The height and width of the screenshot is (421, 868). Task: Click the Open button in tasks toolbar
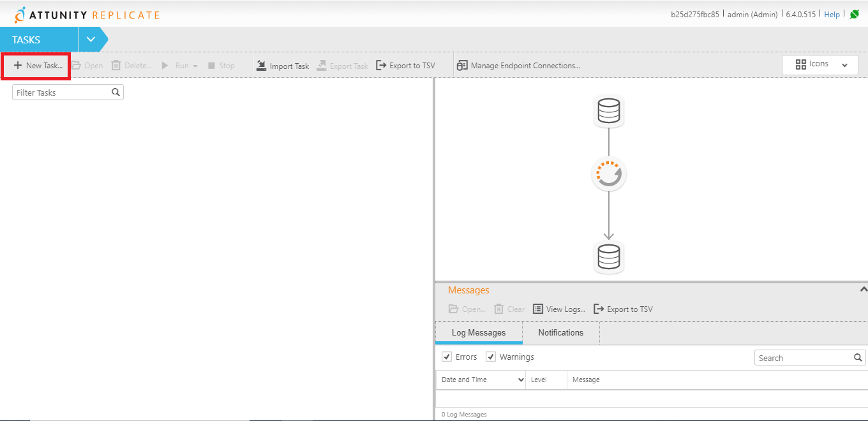click(87, 66)
